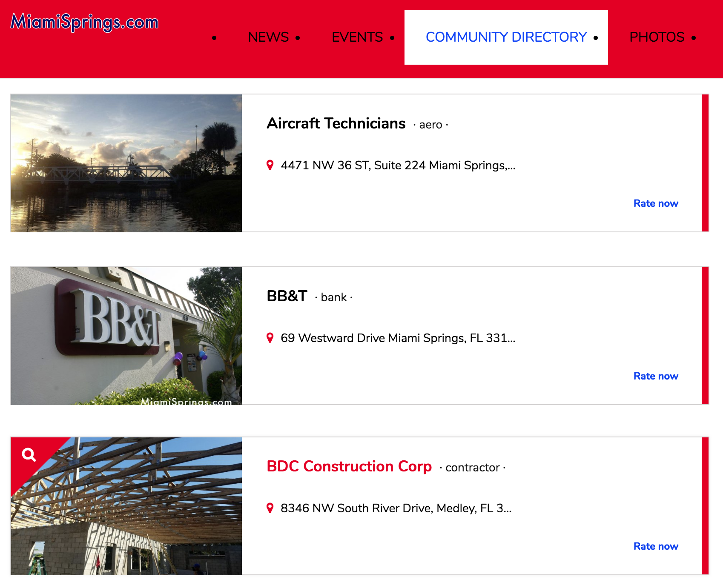The width and height of the screenshot is (723, 588).
Task: Rate now for BB&T
Action: [x=656, y=376]
